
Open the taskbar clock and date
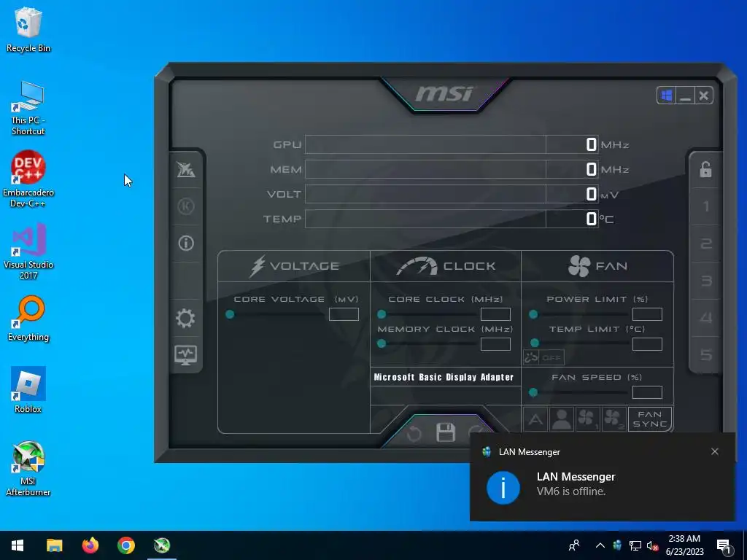coord(684,545)
